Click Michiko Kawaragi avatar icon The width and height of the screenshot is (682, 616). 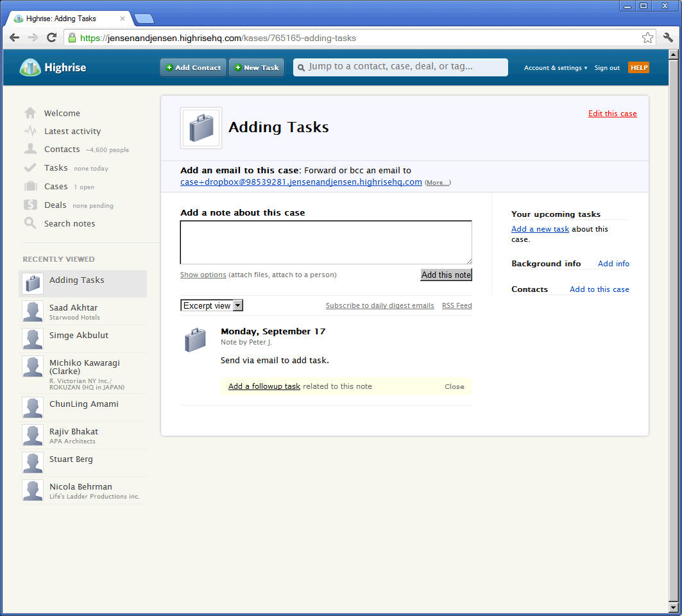tap(33, 367)
